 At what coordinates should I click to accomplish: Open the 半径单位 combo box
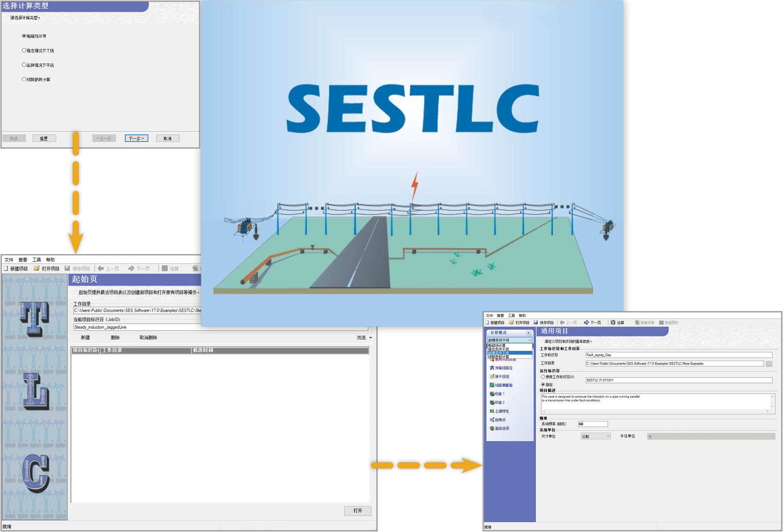[711, 436]
